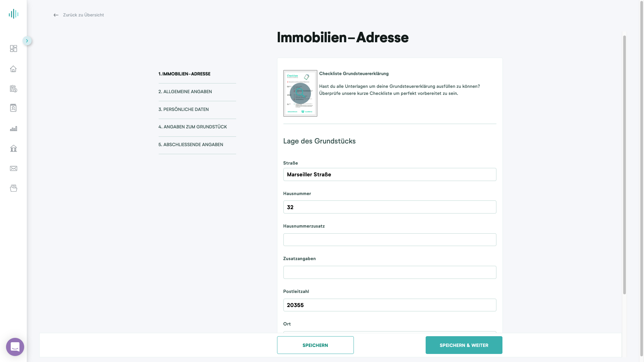Open the chat support bubble
This screenshot has width=644, height=362.
pos(15,347)
